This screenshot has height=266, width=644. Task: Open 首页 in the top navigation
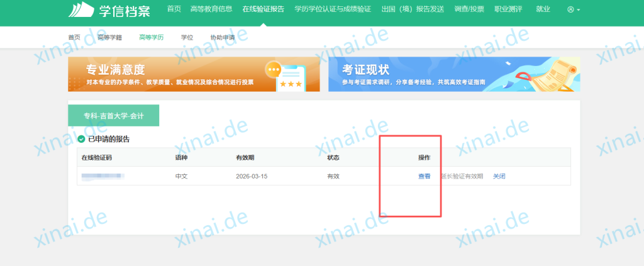pos(174,9)
